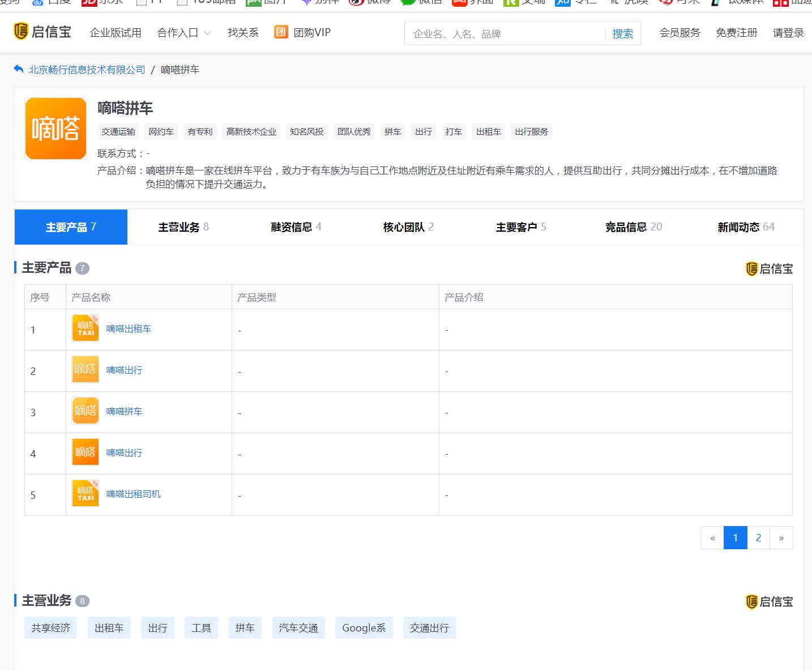
Task: Switch to the 主营业务 tab
Action: pos(183,227)
